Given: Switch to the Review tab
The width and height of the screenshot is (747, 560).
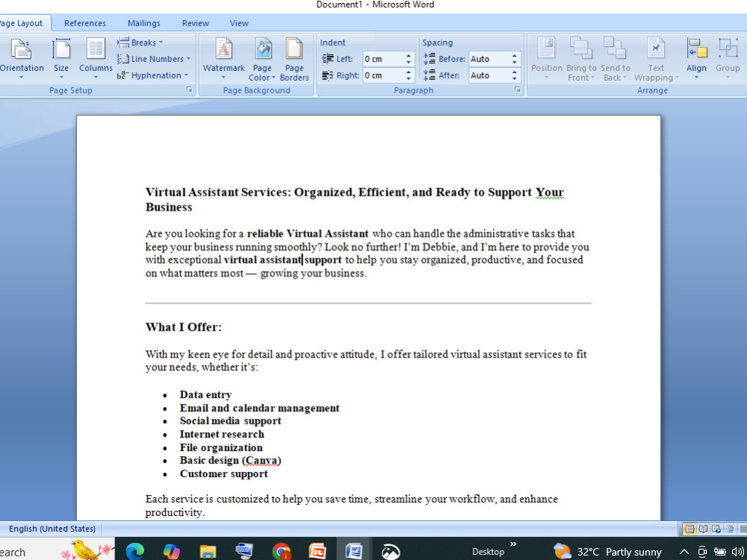Looking at the screenshot, I should [x=195, y=23].
